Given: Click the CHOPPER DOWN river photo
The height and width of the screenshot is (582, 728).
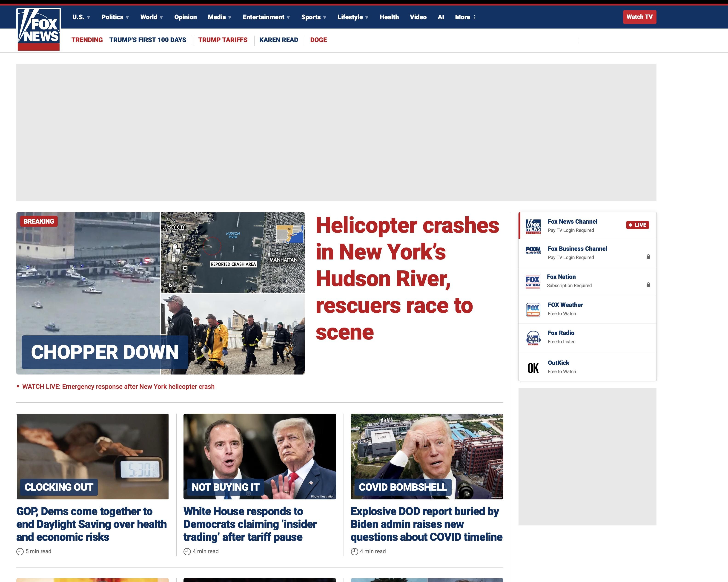Looking at the screenshot, I should (88, 293).
